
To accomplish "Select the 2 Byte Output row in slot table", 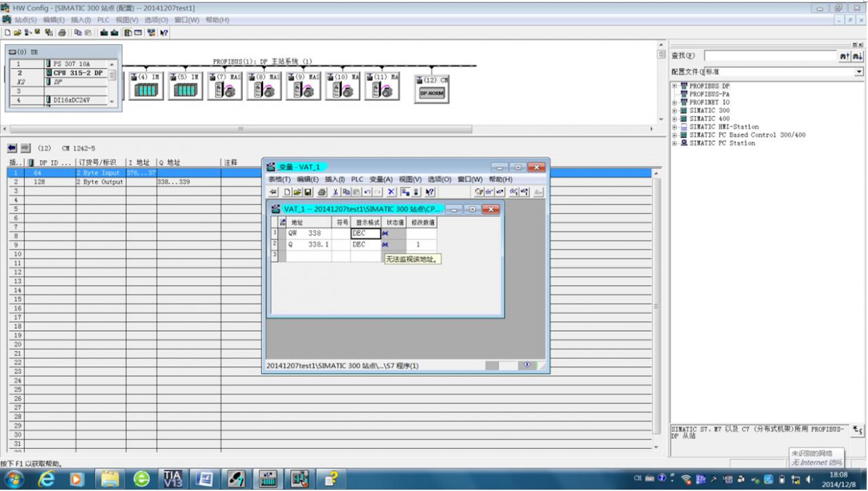I will [x=330, y=182].
